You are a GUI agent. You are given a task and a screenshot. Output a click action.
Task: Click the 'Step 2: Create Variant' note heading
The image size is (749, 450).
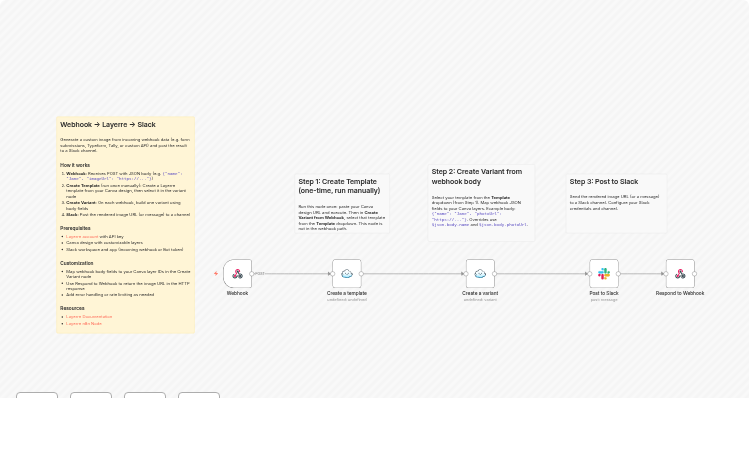point(477,176)
